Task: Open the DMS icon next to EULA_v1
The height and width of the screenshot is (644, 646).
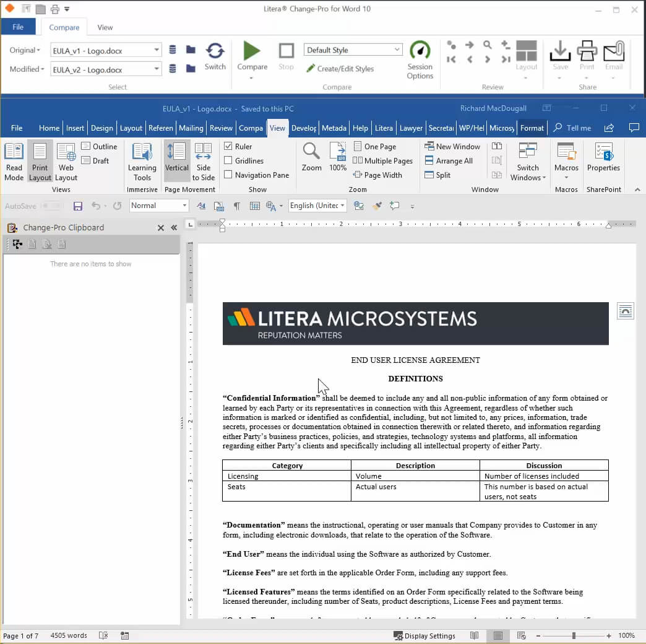Action: tap(172, 50)
